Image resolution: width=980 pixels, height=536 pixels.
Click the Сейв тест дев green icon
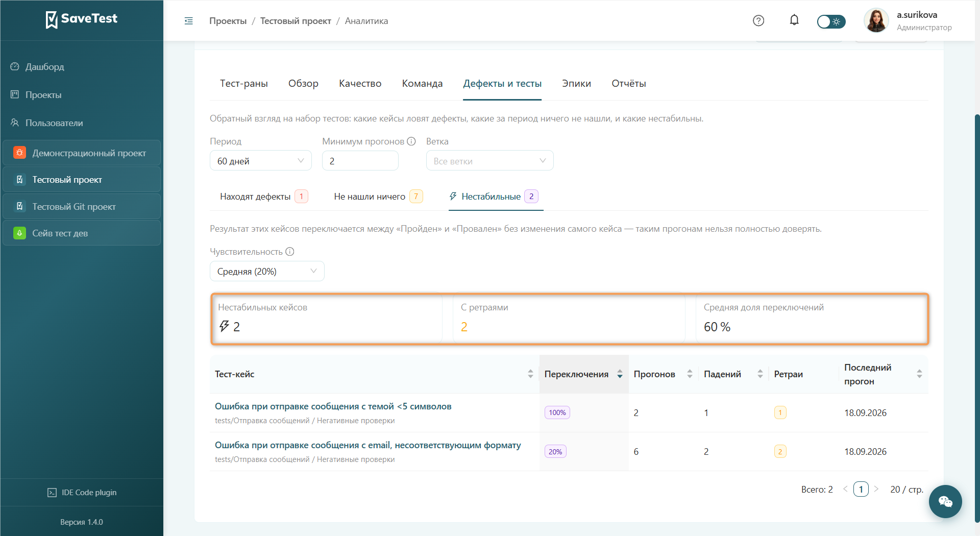click(19, 233)
